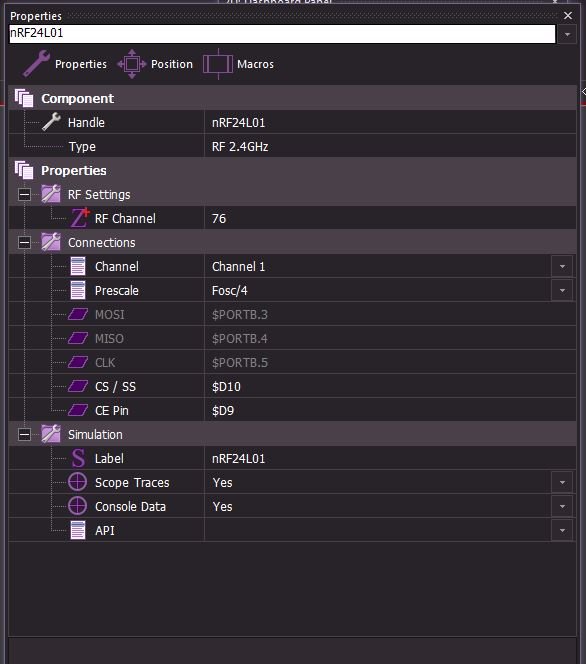The height and width of the screenshot is (664, 586).
Task: Select the Console Data Yes value
Action: [222, 506]
